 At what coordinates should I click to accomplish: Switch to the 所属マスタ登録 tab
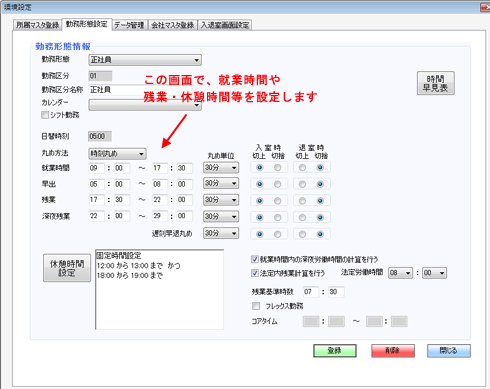pos(38,25)
